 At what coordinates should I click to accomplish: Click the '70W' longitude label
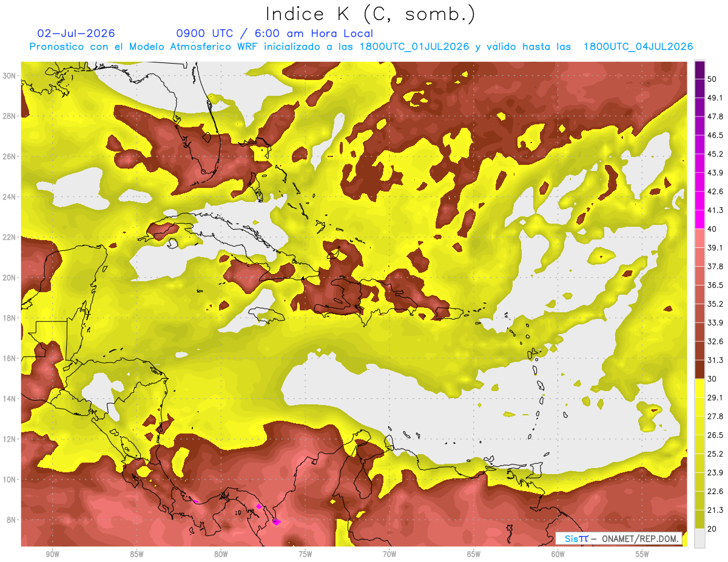click(389, 555)
